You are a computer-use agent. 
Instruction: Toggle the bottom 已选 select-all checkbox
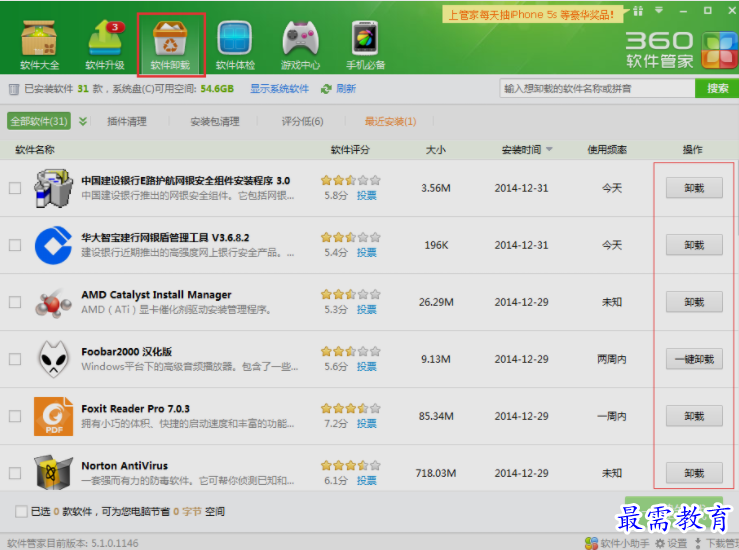21,512
